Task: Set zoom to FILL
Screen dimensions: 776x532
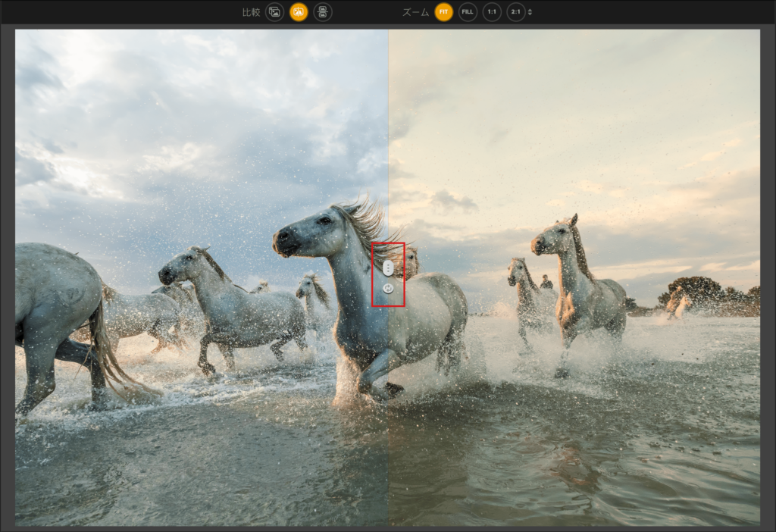Action: [x=468, y=12]
